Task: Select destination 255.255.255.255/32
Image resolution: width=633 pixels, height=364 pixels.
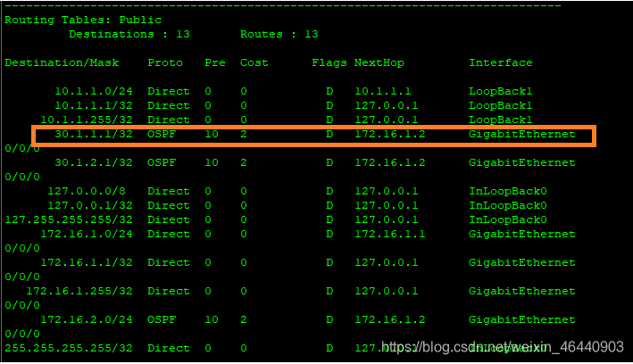Action: (x=69, y=348)
